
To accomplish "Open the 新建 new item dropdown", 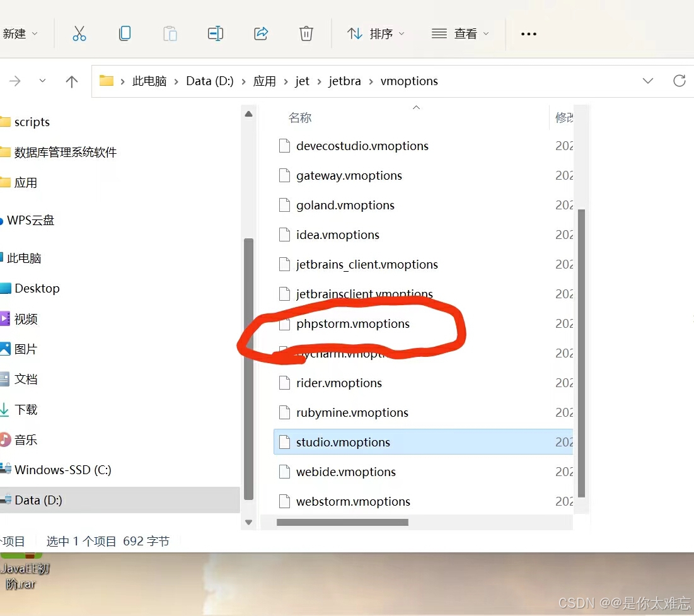I will [20, 33].
